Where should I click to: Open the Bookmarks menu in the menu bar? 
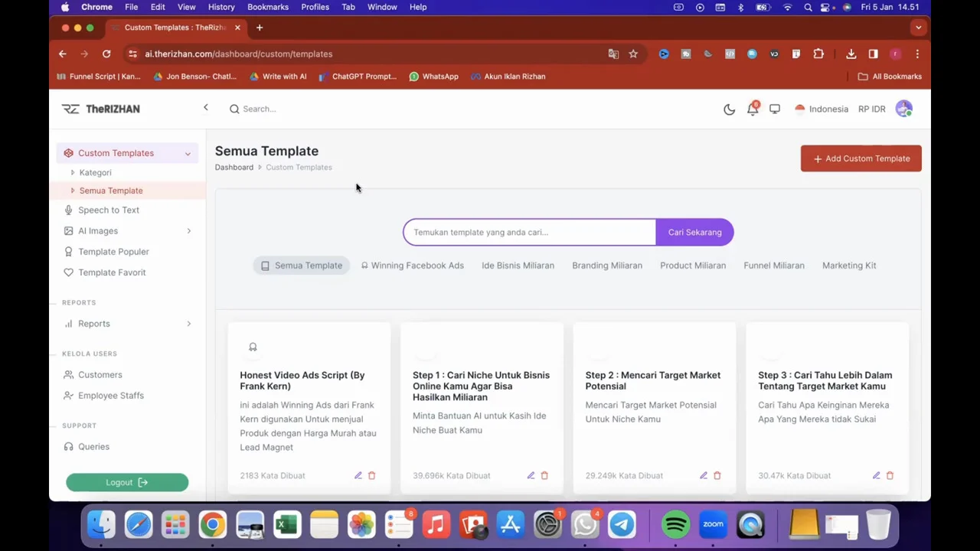click(268, 7)
